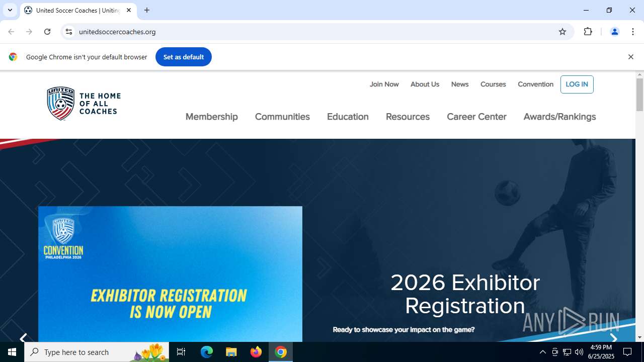The height and width of the screenshot is (362, 644).
Task: Open the Membership menu
Action: [x=212, y=117]
